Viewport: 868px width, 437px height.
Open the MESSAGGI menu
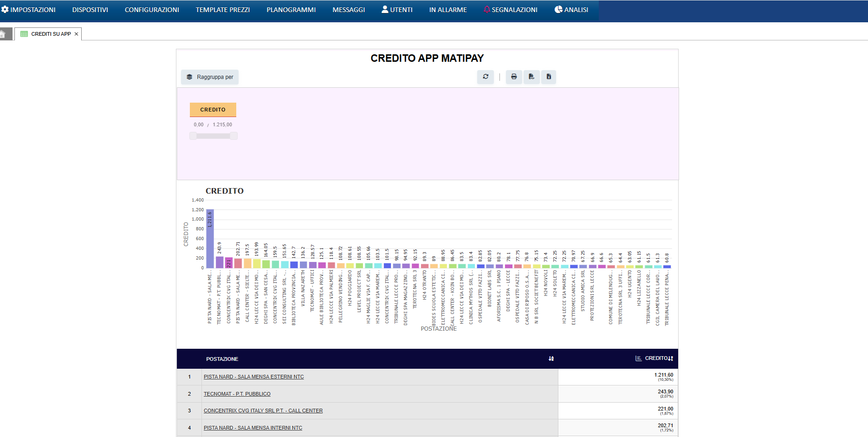pyautogui.click(x=349, y=10)
